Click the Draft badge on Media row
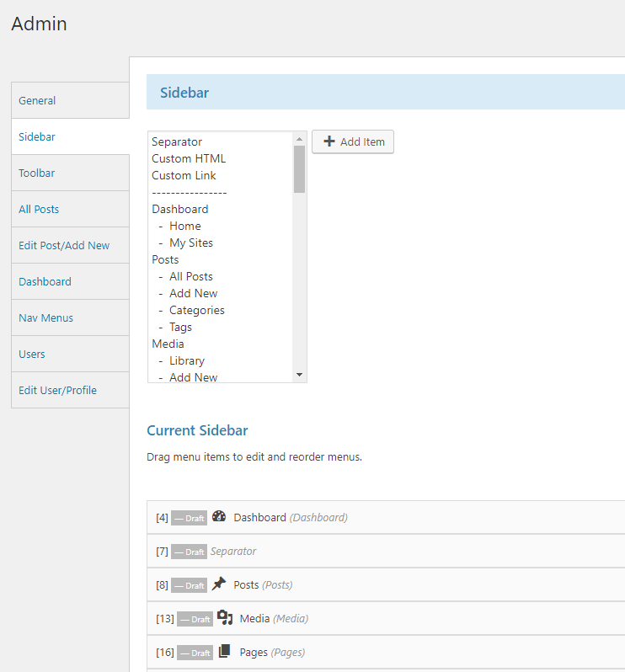Image resolution: width=625 pixels, height=672 pixels. click(x=195, y=619)
